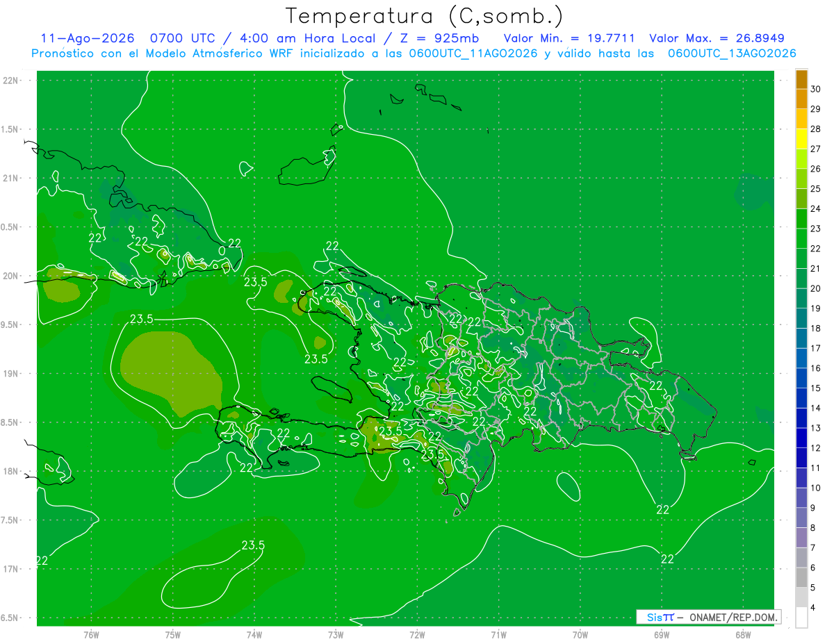The width and height of the screenshot is (834, 644).
Task: Click the 'Valor Min. = 19.7711' text
Action: pyautogui.click(x=569, y=38)
